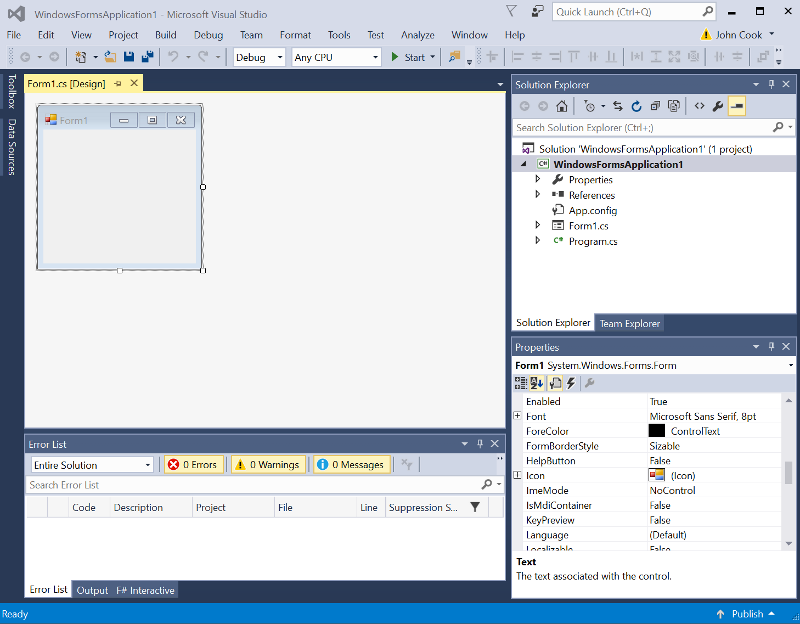Expand the Font property
The width and height of the screenshot is (800, 624).
[x=517, y=416]
